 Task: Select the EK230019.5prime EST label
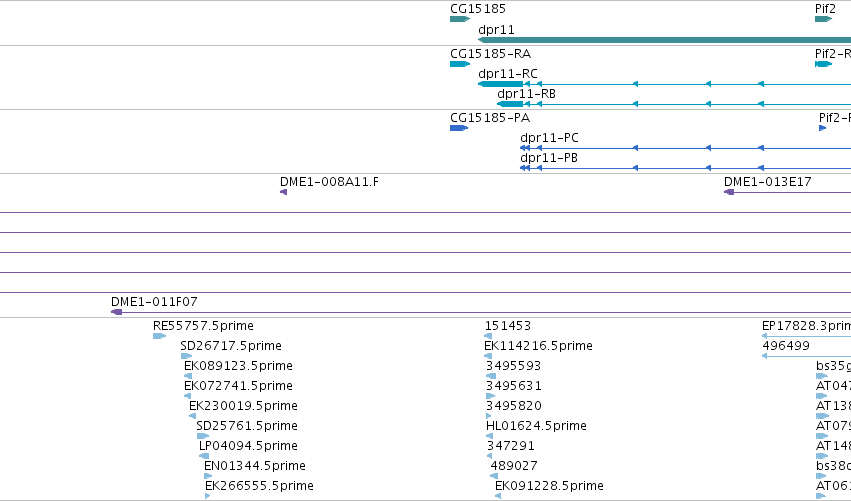(x=243, y=406)
